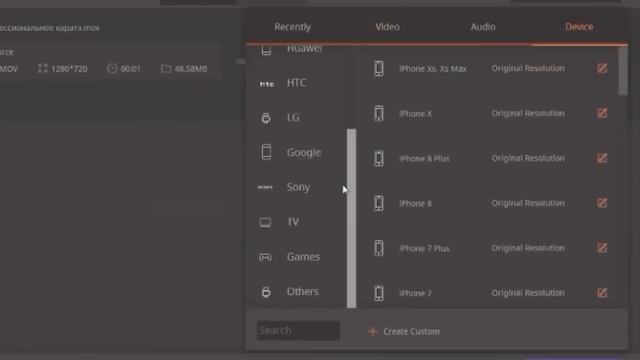Screen dimensions: 640x360
Task: Click the plus icon beside Create Custom
Action: [372, 331]
